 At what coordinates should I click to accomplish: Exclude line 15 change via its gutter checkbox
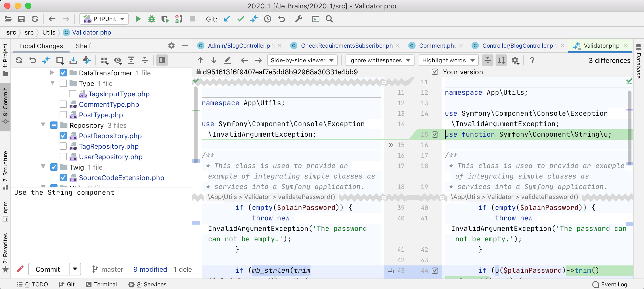pyautogui.click(x=435, y=135)
